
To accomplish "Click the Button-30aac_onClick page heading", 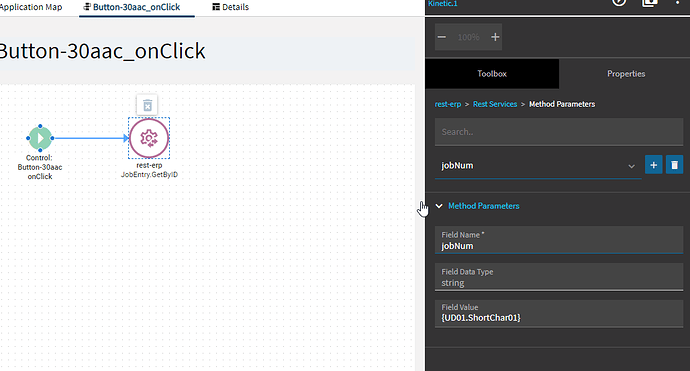I will (x=103, y=51).
